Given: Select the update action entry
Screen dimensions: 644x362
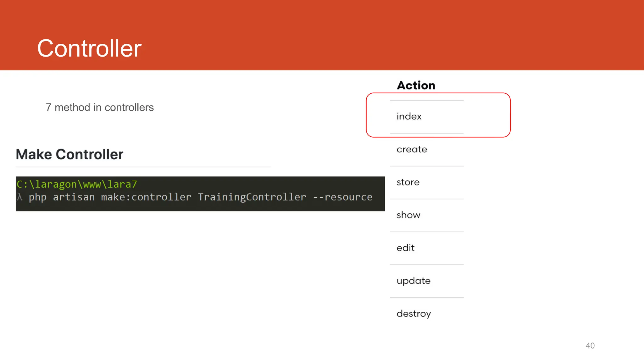Looking at the screenshot, I should (x=413, y=281).
